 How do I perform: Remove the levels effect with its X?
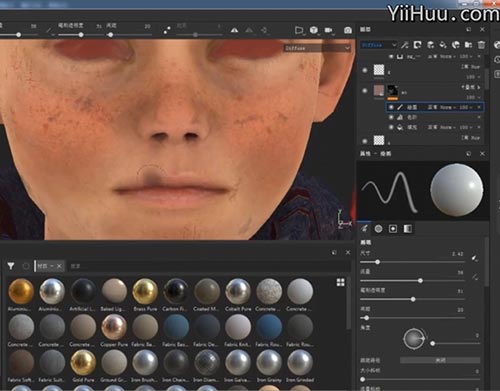(x=479, y=117)
